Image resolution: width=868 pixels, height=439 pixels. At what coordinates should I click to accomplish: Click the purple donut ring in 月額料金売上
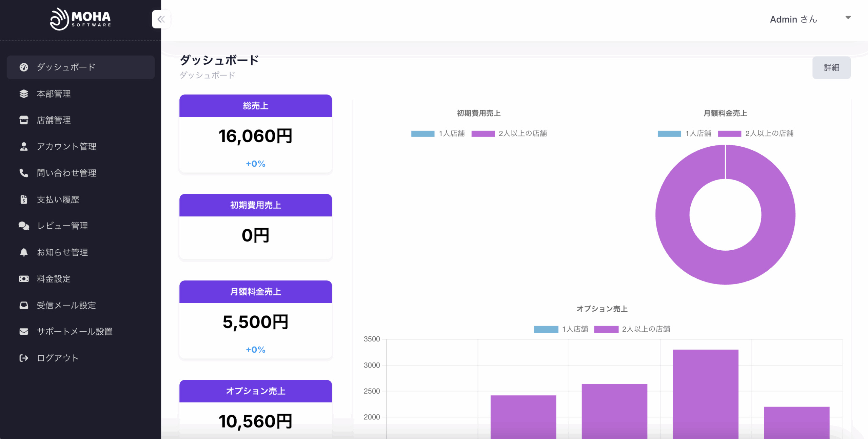coord(725,268)
